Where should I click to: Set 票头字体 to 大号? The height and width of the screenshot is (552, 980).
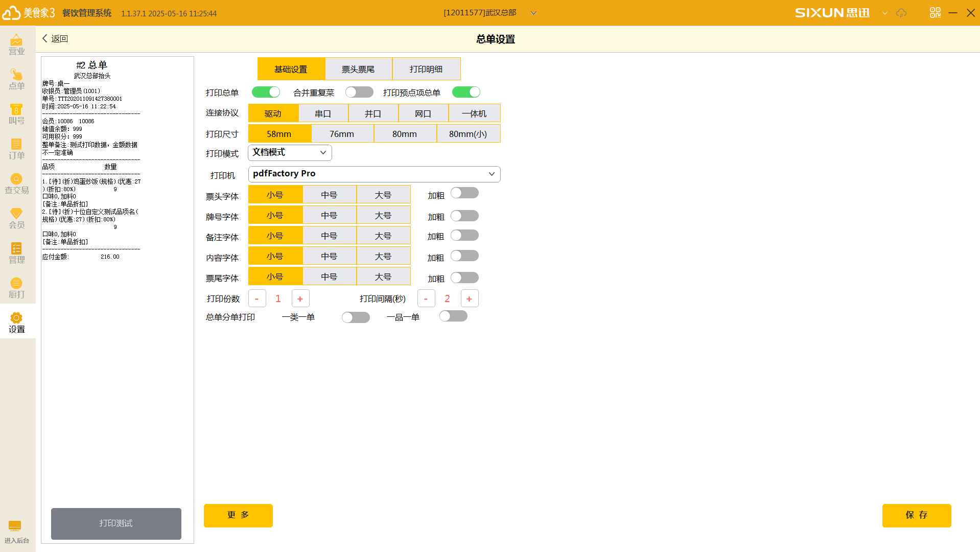point(384,195)
